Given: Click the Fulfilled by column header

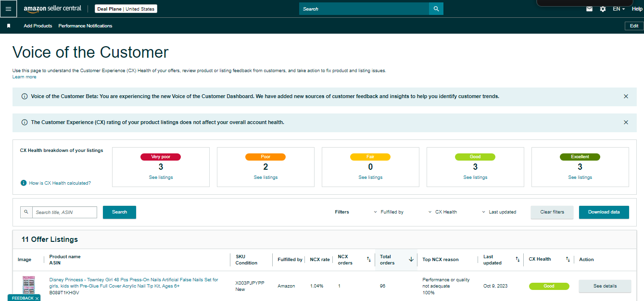Looking at the screenshot, I should click(x=290, y=260).
